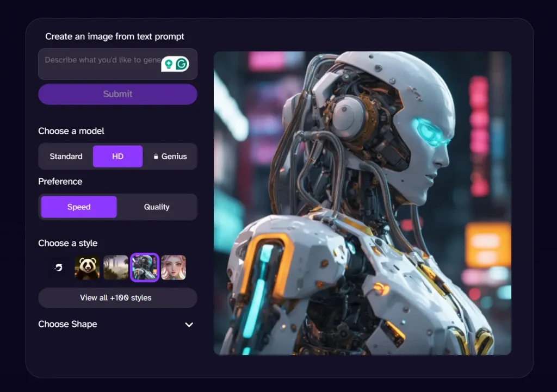Viewport: 557px width, 392px height.
Task: Click the 'Create an image from text prompt' heading
Action: click(115, 36)
